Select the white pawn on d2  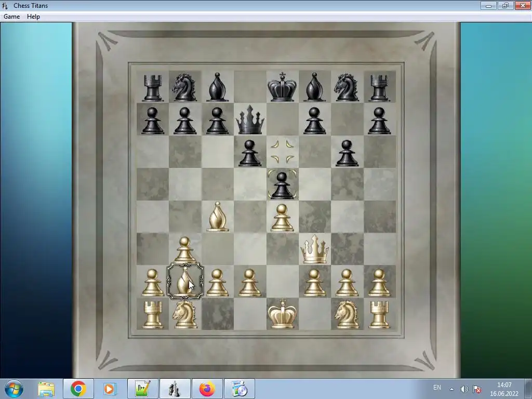point(250,283)
